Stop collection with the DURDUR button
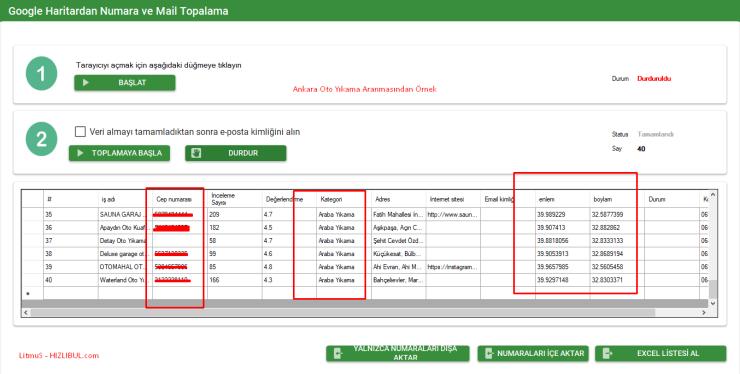 [235, 153]
